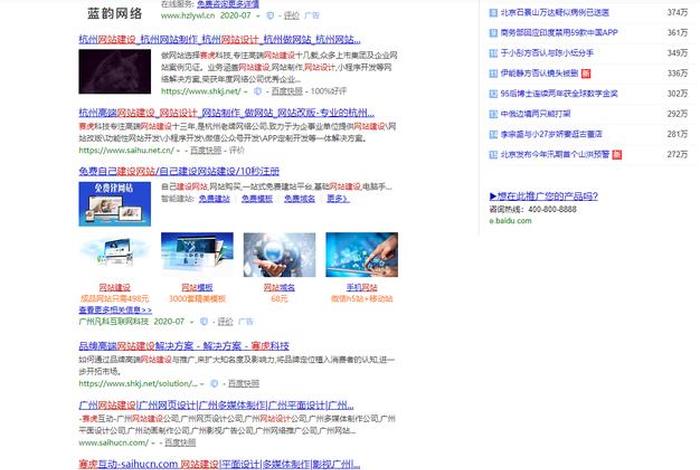
Task: Click rank icon before 北京石景山万达疑似病例 entry
Action: pyautogui.click(x=493, y=13)
